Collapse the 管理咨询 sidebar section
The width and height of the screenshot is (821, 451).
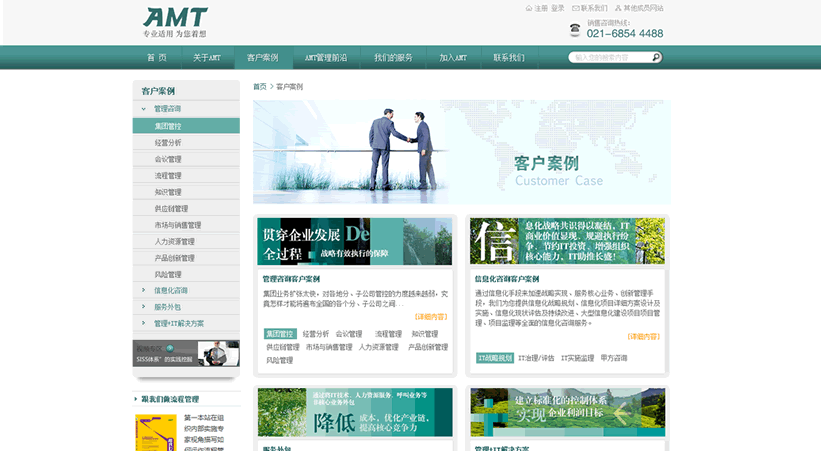point(168,109)
